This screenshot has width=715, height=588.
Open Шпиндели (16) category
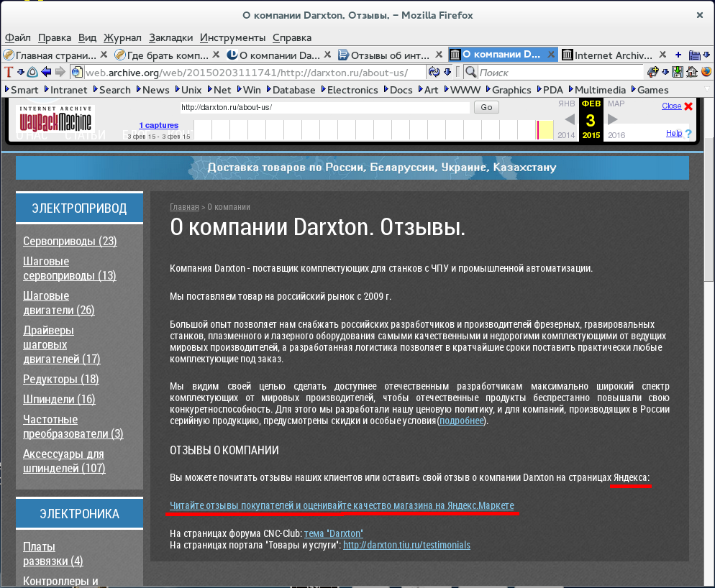coord(59,399)
